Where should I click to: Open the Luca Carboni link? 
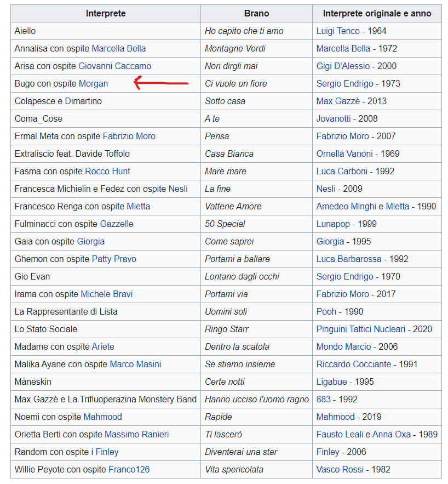point(342,172)
